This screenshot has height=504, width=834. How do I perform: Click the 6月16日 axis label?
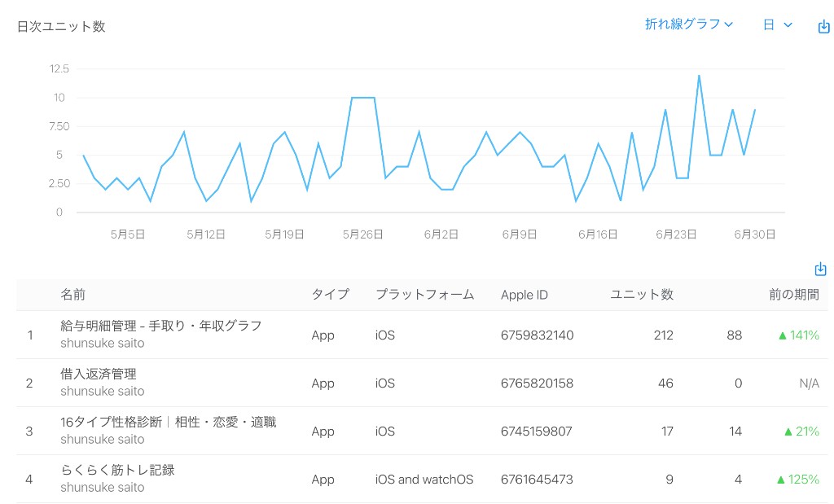pos(598,234)
